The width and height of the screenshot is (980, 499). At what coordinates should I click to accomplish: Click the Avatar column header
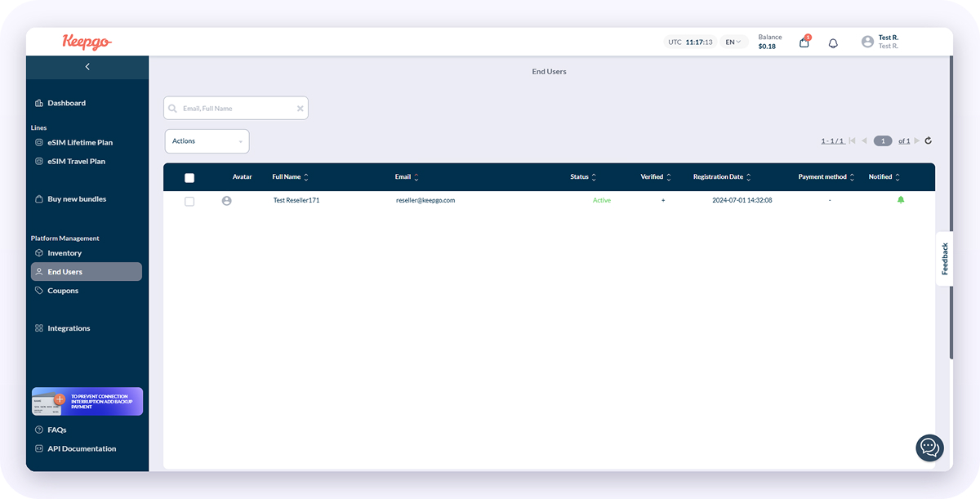243,176
